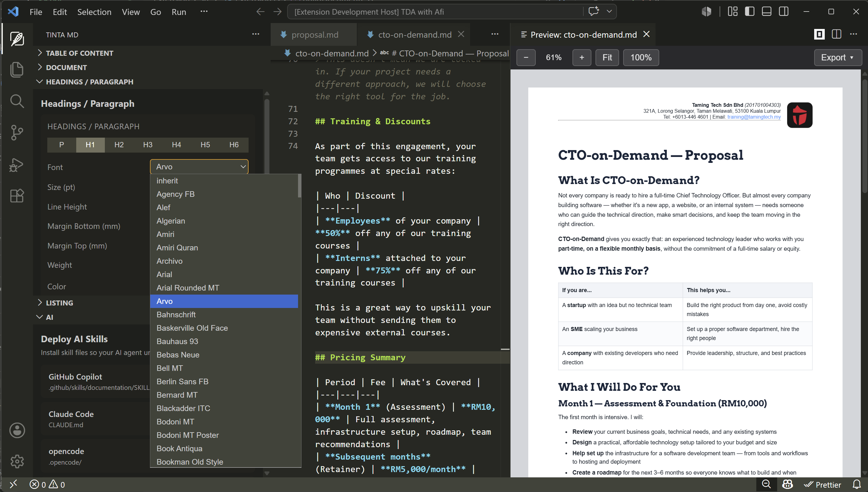
Task: Open the Explorer view icon
Action: 17,70
